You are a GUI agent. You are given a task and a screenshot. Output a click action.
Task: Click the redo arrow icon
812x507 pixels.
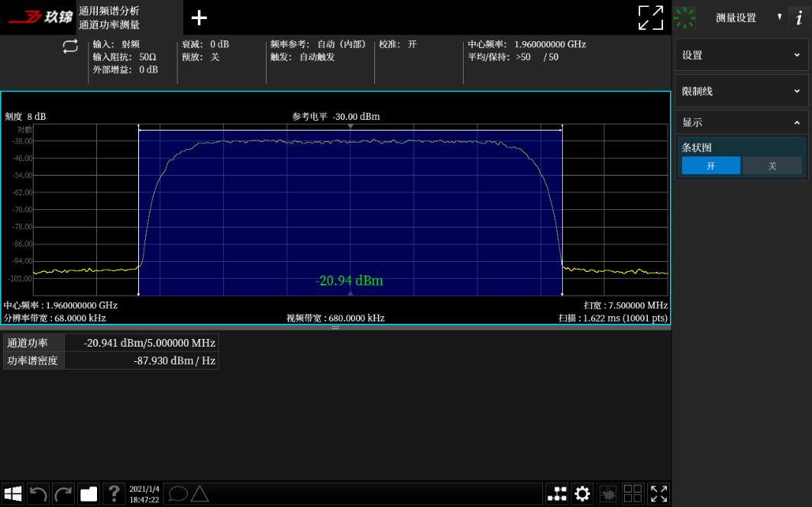point(63,493)
